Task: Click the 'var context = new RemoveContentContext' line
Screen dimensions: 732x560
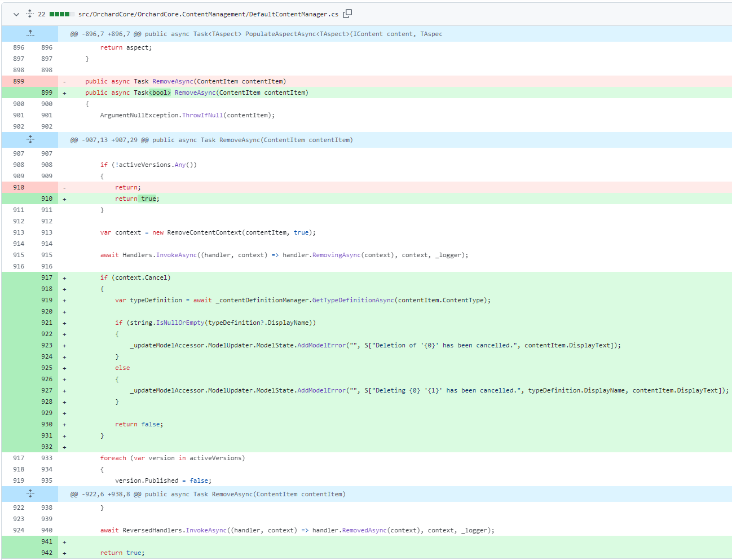Action: tap(208, 232)
